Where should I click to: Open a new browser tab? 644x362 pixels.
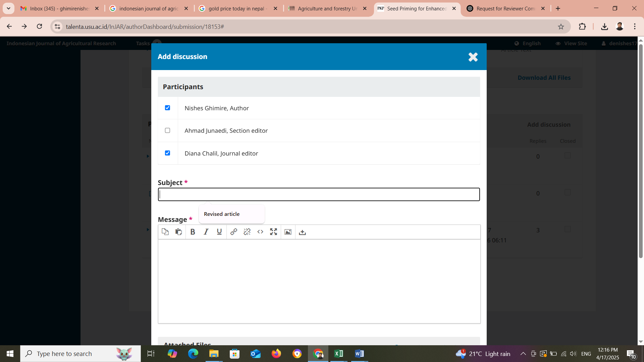click(558, 8)
